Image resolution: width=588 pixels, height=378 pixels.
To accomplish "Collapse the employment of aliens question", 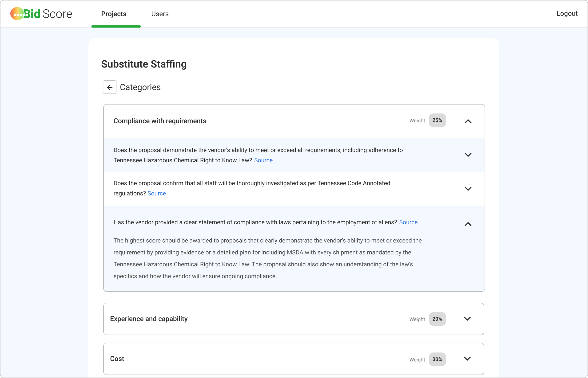I will tap(468, 224).
